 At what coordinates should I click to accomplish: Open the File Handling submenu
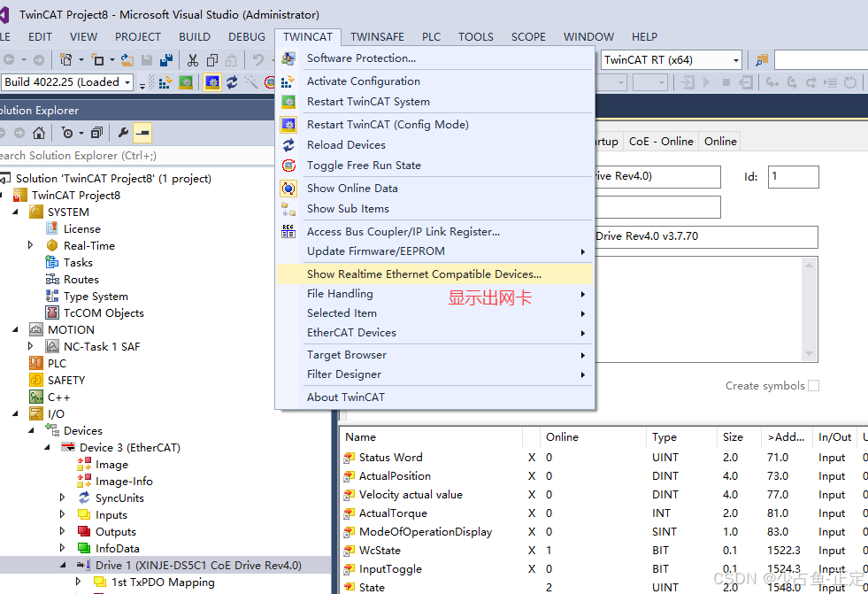(x=434, y=294)
